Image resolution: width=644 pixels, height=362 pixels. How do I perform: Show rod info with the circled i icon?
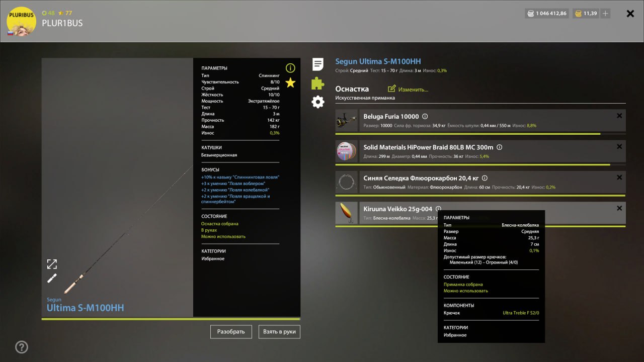pos(290,68)
